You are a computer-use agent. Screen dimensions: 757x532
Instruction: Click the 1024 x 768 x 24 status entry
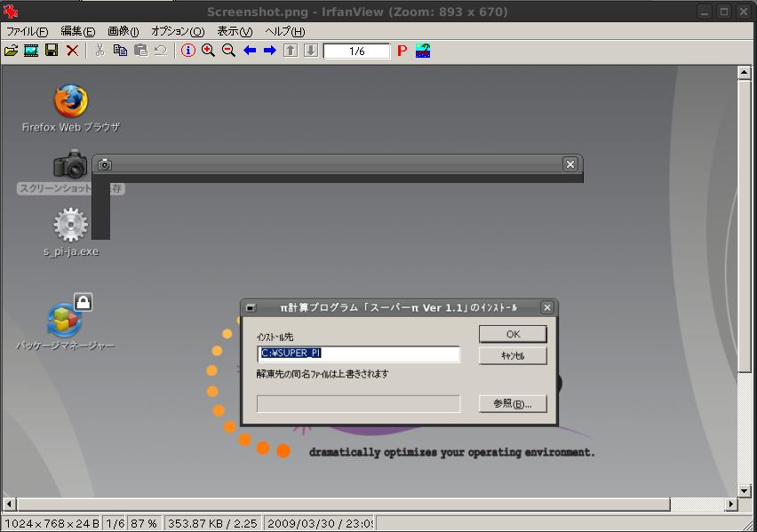point(52,524)
